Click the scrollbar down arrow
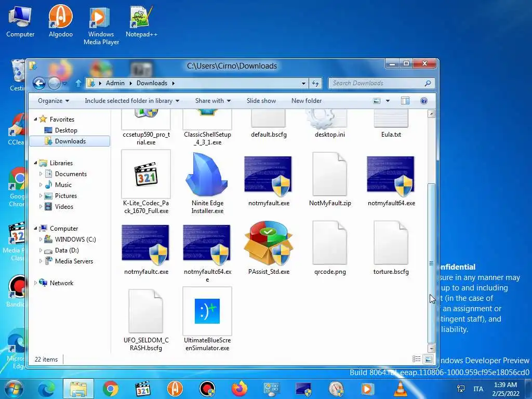This screenshot has width=532, height=399. point(431,349)
